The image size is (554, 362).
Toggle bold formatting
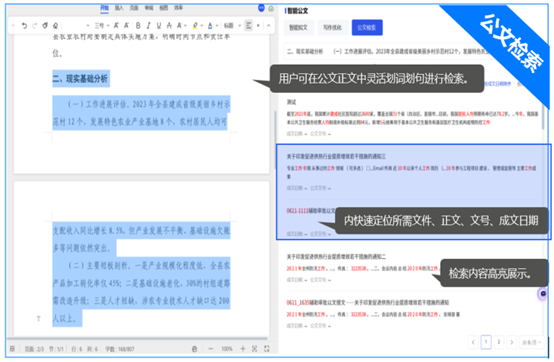[138, 25]
